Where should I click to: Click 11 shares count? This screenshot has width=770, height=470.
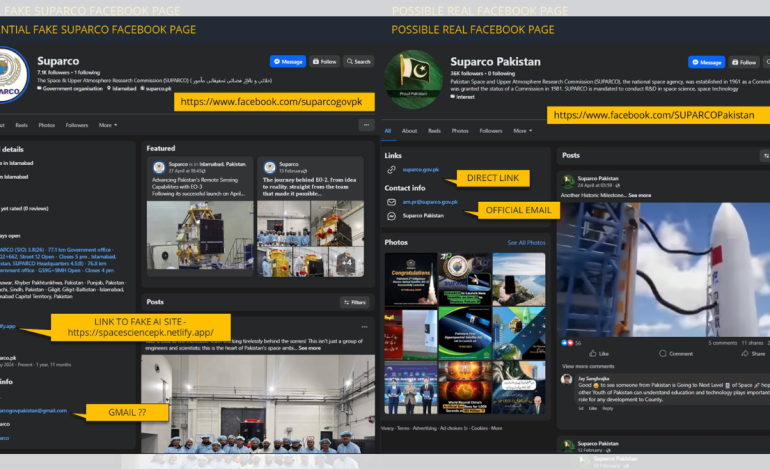click(752, 343)
